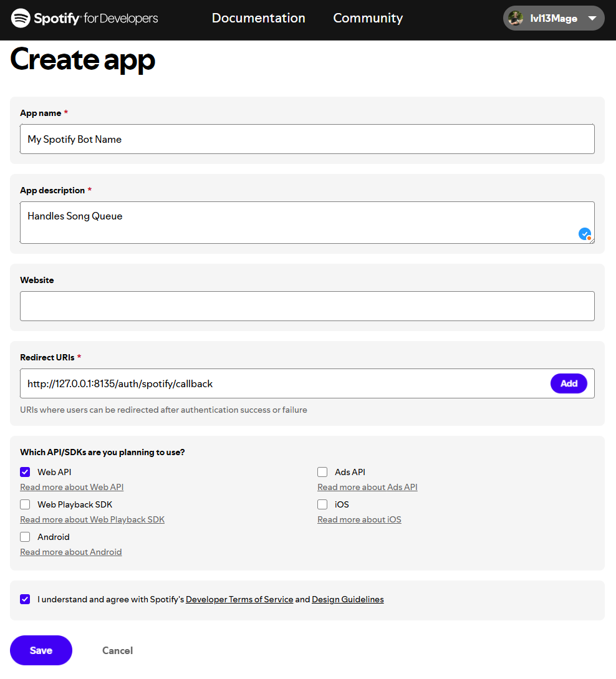Toggle the terms agreement checkbox
The width and height of the screenshot is (616, 679).
25,599
